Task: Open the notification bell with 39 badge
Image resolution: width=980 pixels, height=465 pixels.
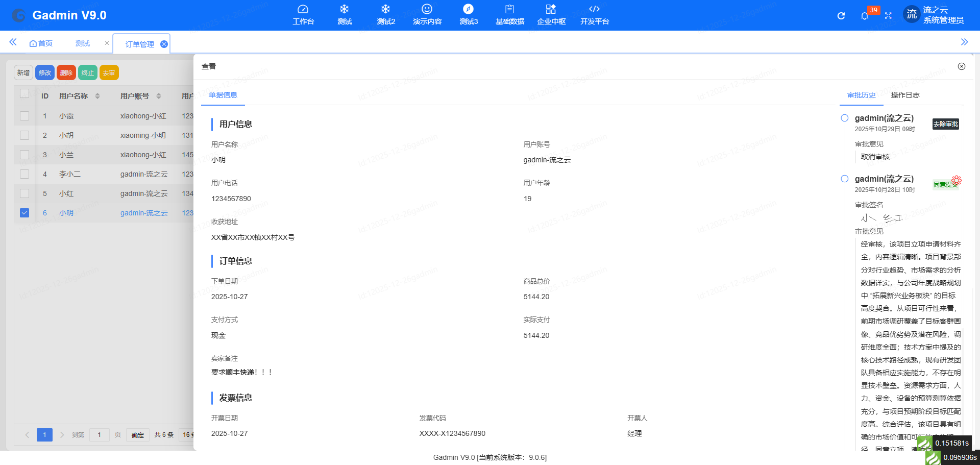Action: pyautogui.click(x=865, y=16)
